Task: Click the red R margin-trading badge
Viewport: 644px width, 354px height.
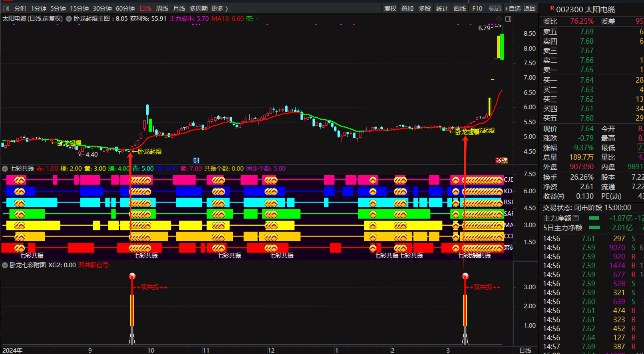Action: click(552, 8)
